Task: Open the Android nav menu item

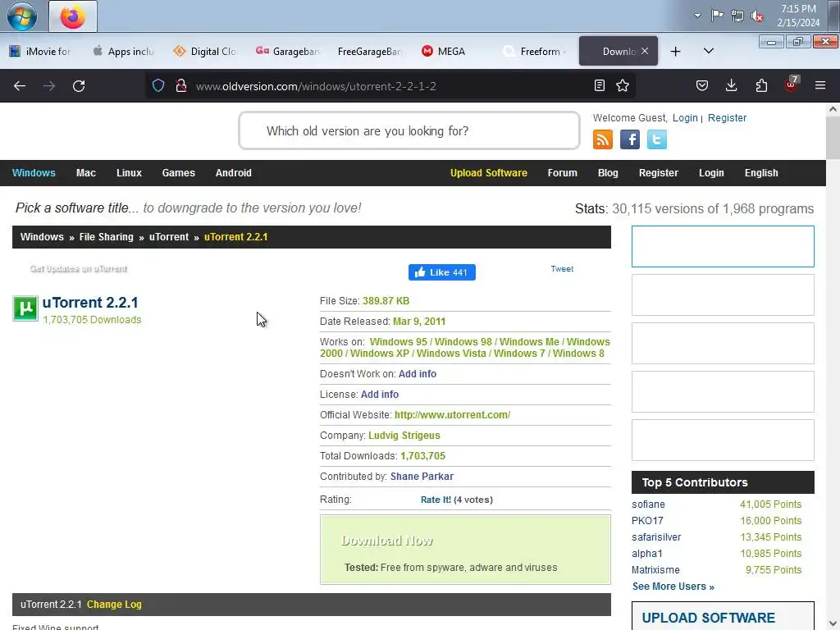Action: (x=234, y=173)
